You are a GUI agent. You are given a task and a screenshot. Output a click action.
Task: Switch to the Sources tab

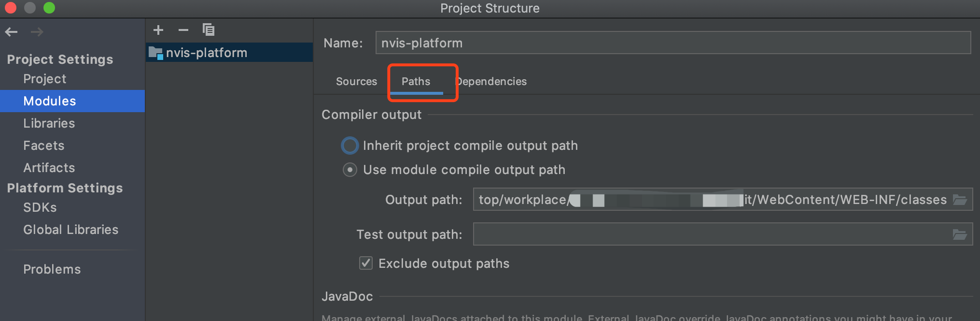click(x=356, y=81)
